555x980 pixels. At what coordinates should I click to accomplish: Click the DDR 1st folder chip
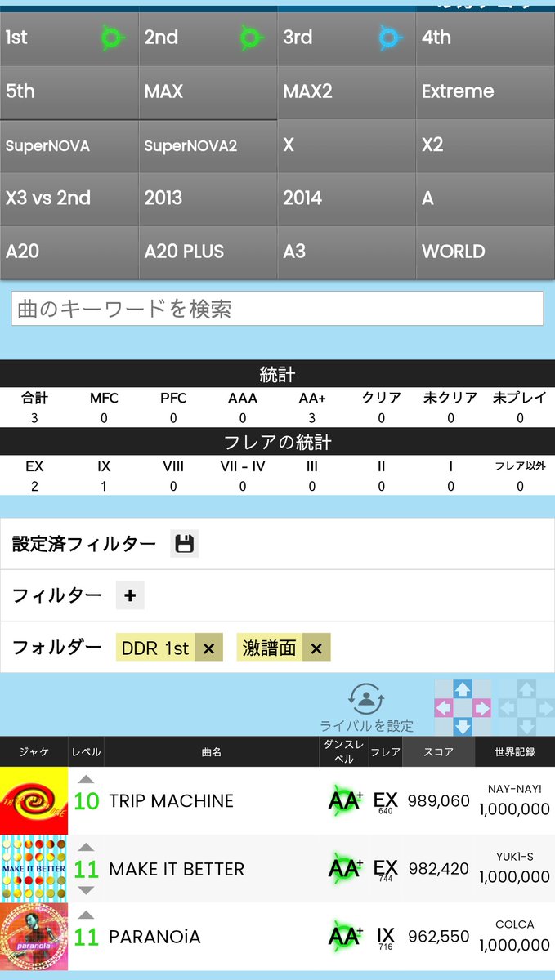pyautogui.click(x=155, y=648)
